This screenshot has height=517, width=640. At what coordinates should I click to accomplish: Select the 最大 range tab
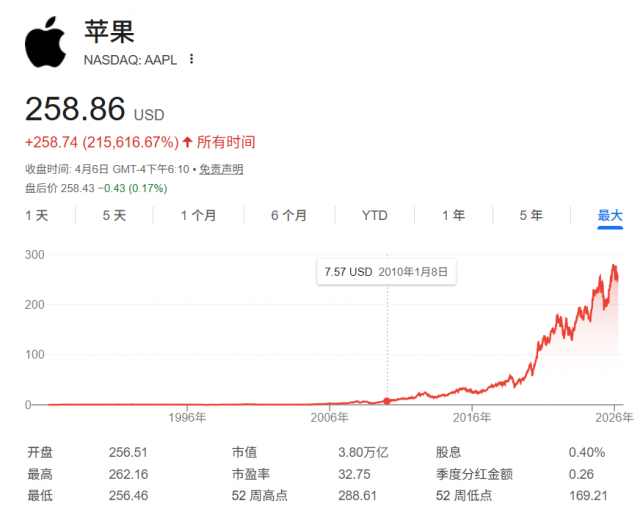click(x=610, y=215)
